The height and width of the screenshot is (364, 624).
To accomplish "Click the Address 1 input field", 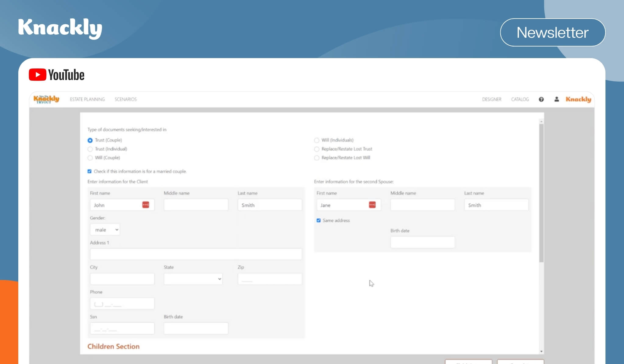I will pyautogui.click(x=196, y=254).
